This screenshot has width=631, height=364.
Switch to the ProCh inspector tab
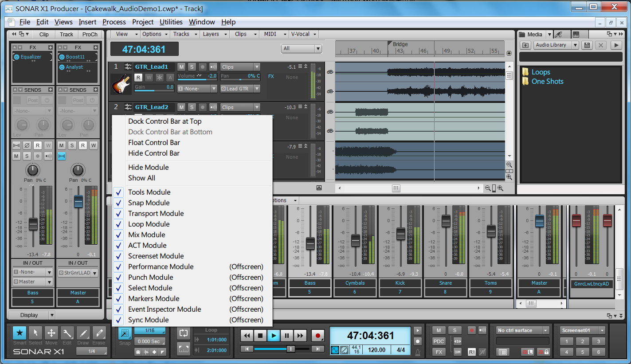click(90, 34)
